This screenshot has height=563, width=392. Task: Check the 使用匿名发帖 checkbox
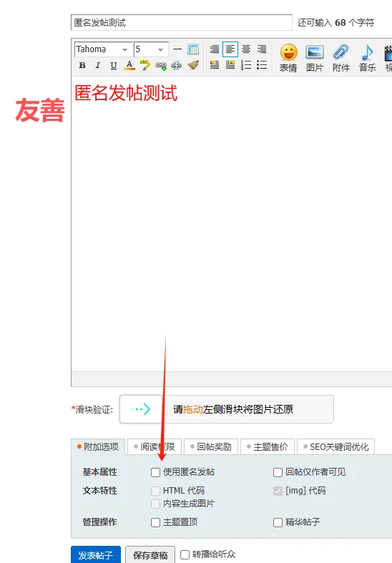pos(155,472)
